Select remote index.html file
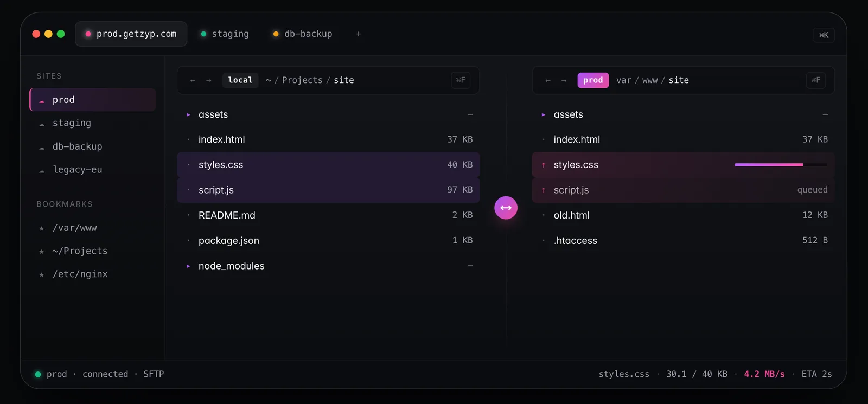This screenshot has height=404, width=868. coord(683,139)
